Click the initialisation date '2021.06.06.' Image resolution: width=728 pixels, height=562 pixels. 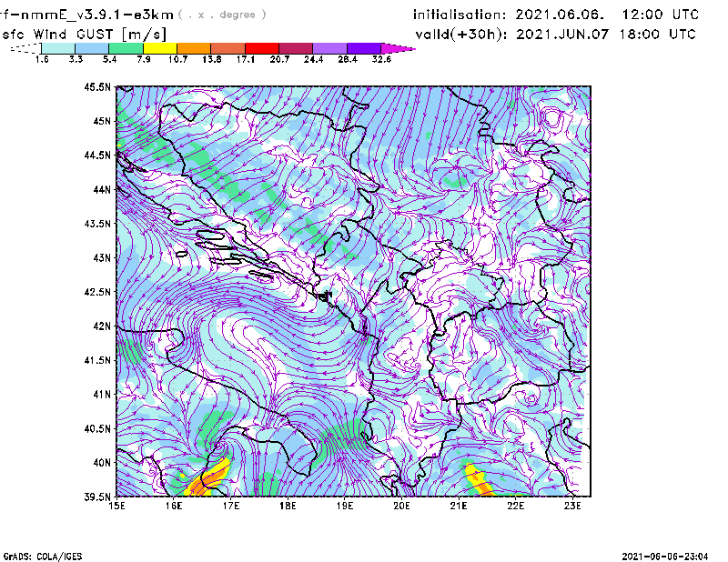point(560,15)
